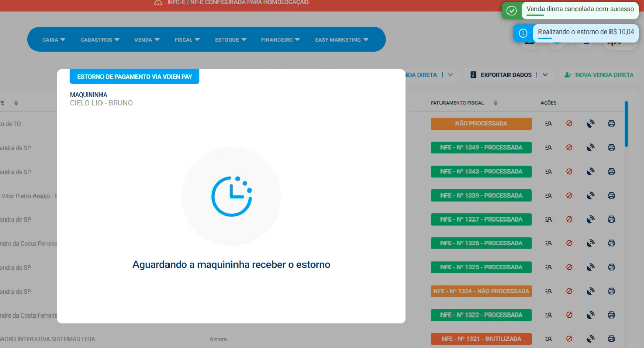This screenshot has width=644, height=348.
Task: Click transmit icon in NFE 1326 row
Action: 590,243
